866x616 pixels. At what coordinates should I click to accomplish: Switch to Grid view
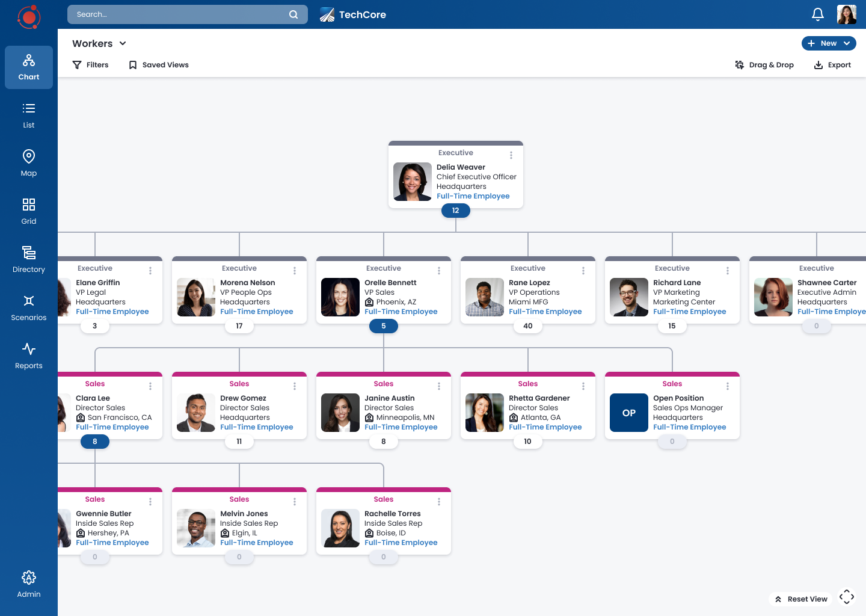28,211
